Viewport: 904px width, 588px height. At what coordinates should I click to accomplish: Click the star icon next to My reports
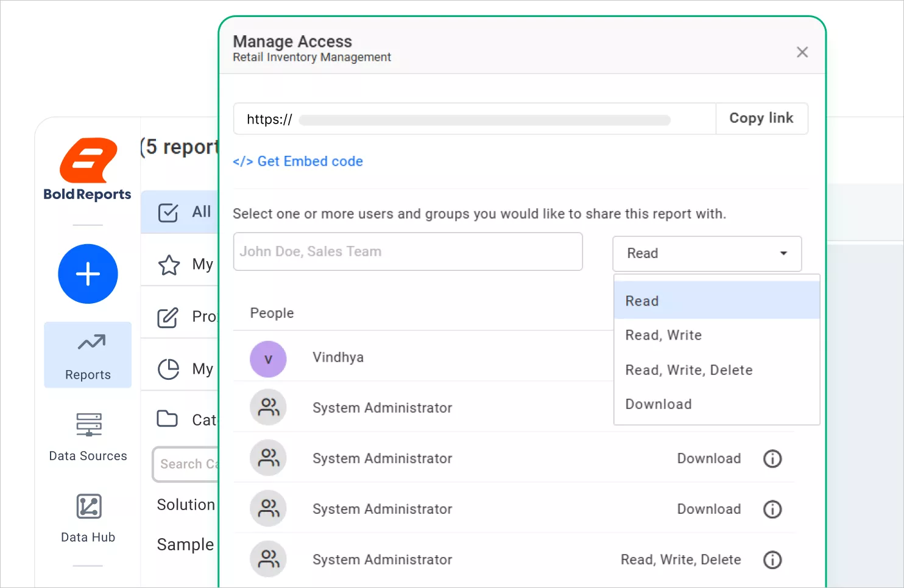pos(168,265)
